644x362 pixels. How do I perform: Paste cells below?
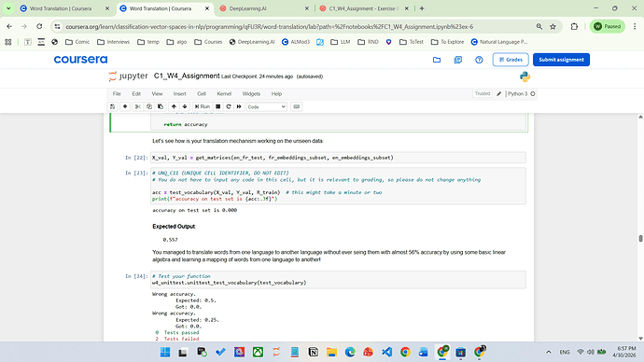tap(161, 106)
